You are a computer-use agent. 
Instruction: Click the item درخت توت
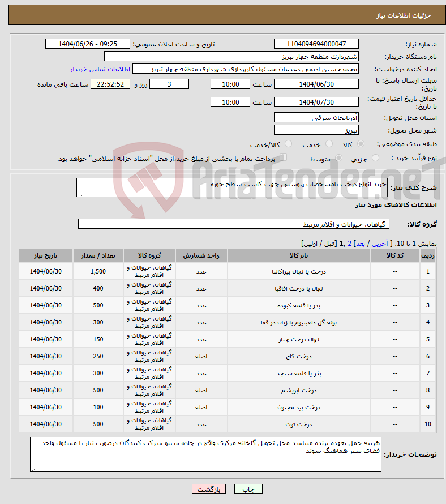tap(299, 425)
